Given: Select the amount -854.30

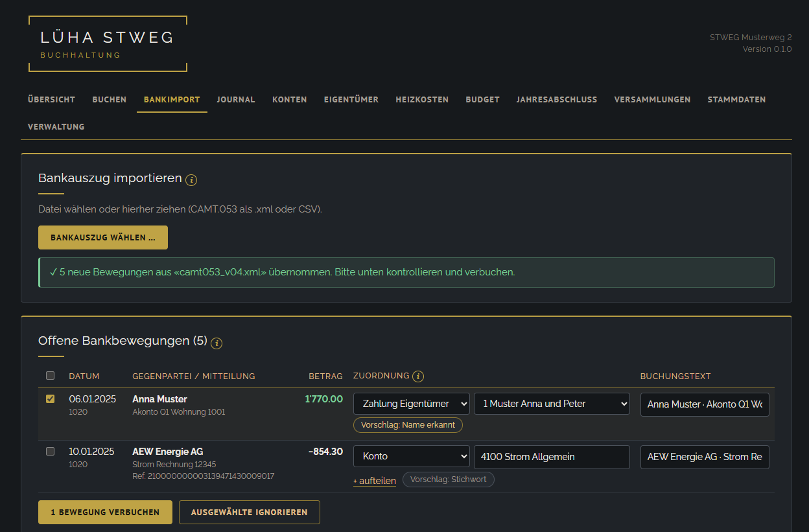Looking at the screenshot, I should coord(326,452).
